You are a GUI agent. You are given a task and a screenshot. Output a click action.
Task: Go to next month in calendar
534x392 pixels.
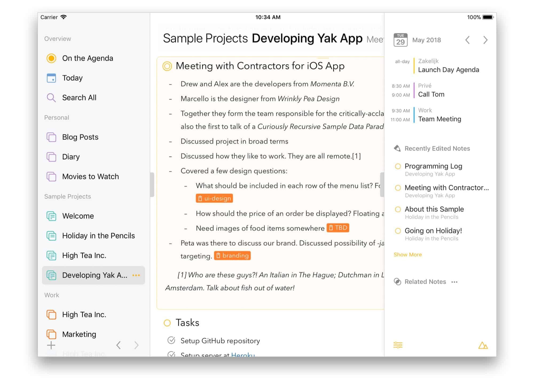pos(485,40)
